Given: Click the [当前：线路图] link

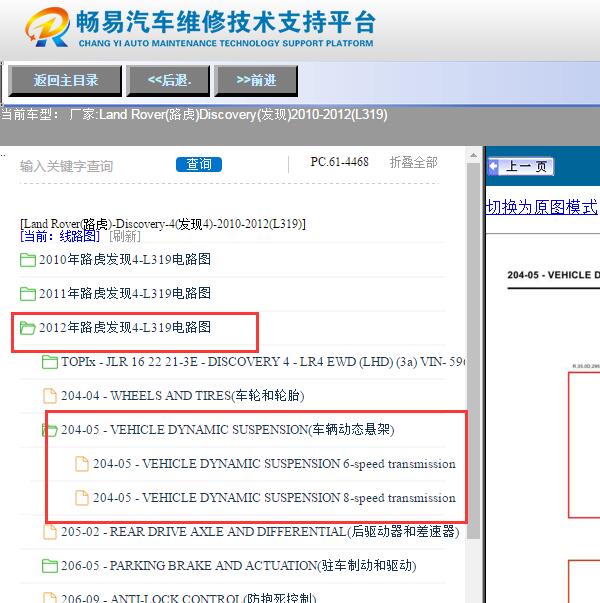Looking at the screenshot, I should 60,236.
